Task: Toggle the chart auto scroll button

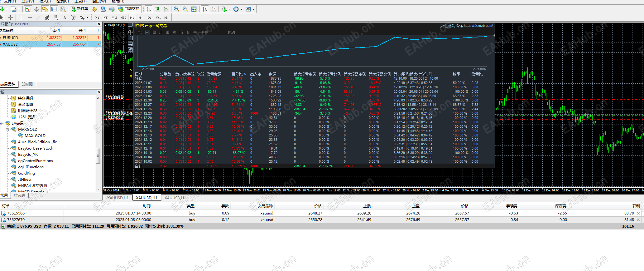Action: click(x=205, y=9)
